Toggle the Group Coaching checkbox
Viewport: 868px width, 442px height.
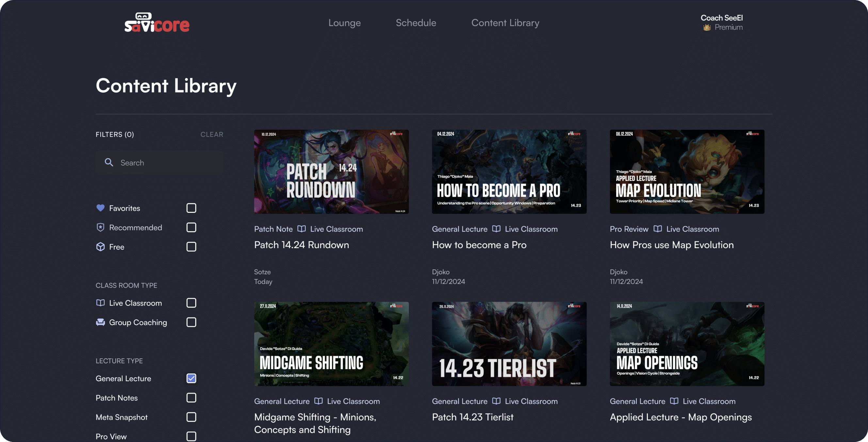point(191,322)
